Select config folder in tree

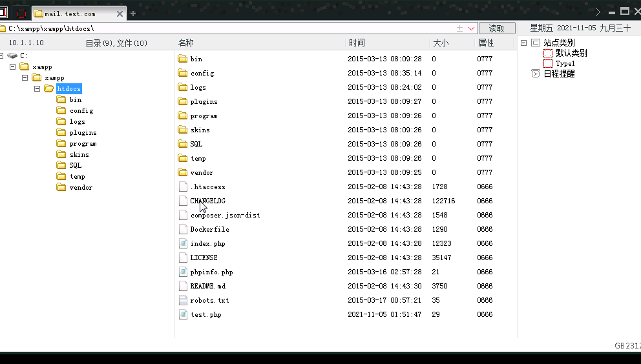(81, 111)
